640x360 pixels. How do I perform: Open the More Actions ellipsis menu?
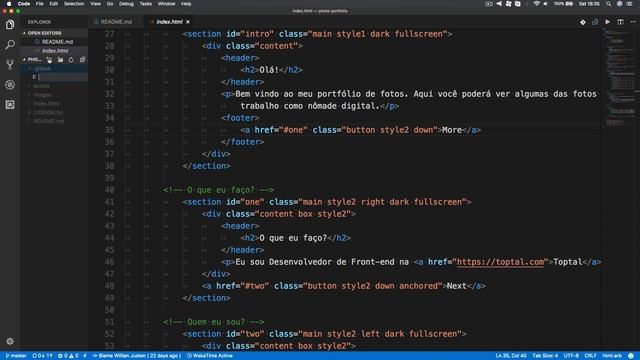pyautogui.click(x=633, y=22)
